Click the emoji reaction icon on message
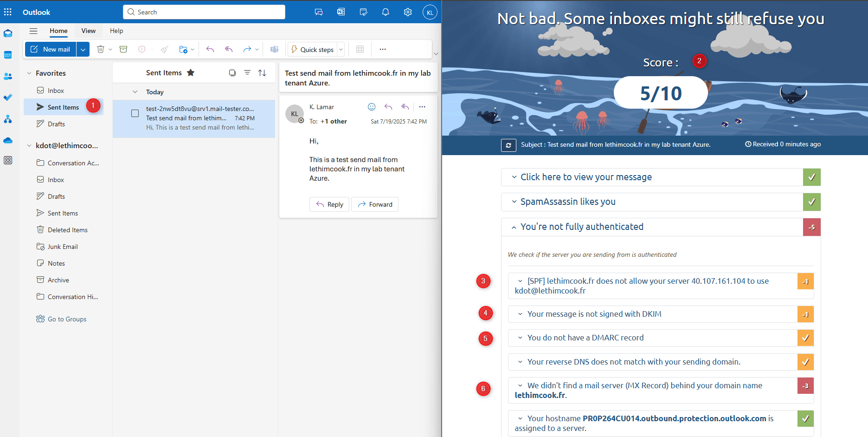This screenshot has width=868, height=437. [371, 107]
